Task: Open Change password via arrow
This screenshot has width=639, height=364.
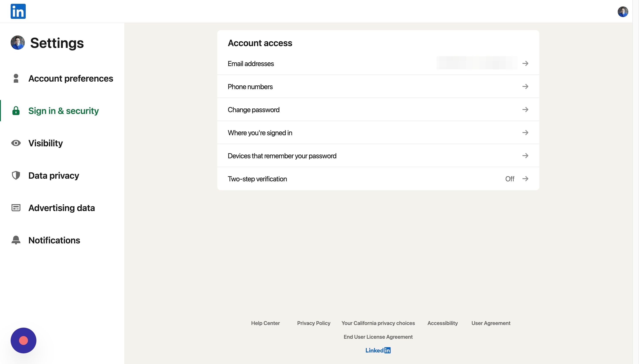Action: point(525,110)
